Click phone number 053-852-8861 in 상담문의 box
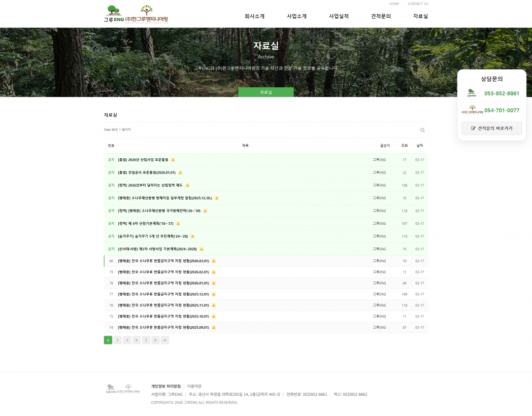Screen dimensions: 532x416 click(x=501, y=93)
